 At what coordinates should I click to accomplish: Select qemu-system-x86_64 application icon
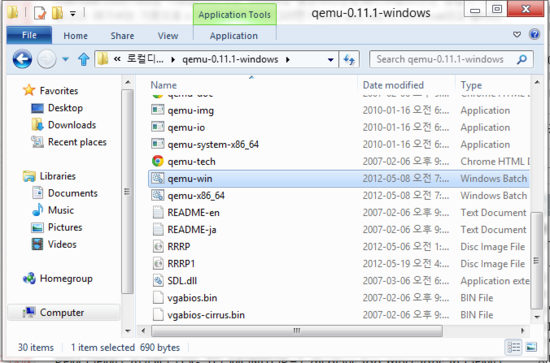158,144
